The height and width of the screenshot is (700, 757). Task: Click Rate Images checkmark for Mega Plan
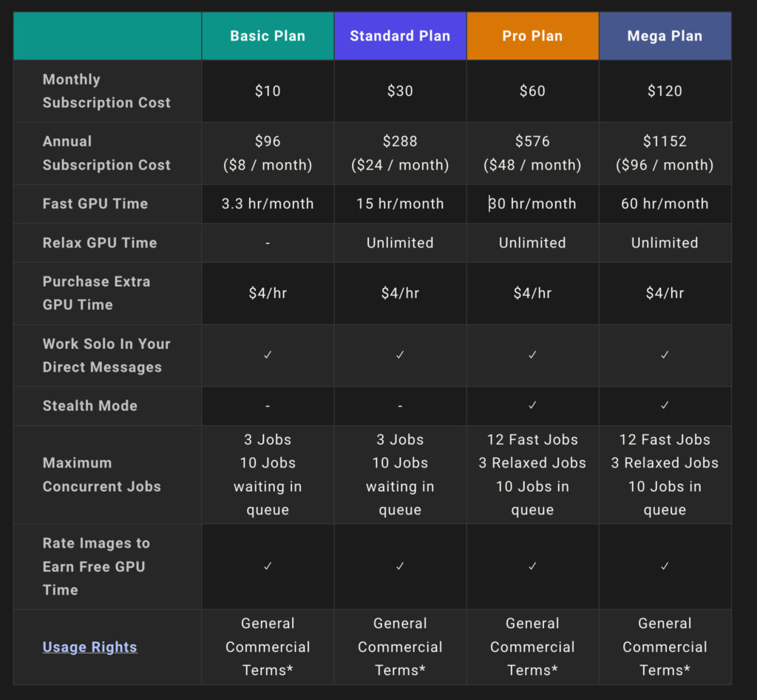click(665, 566)
